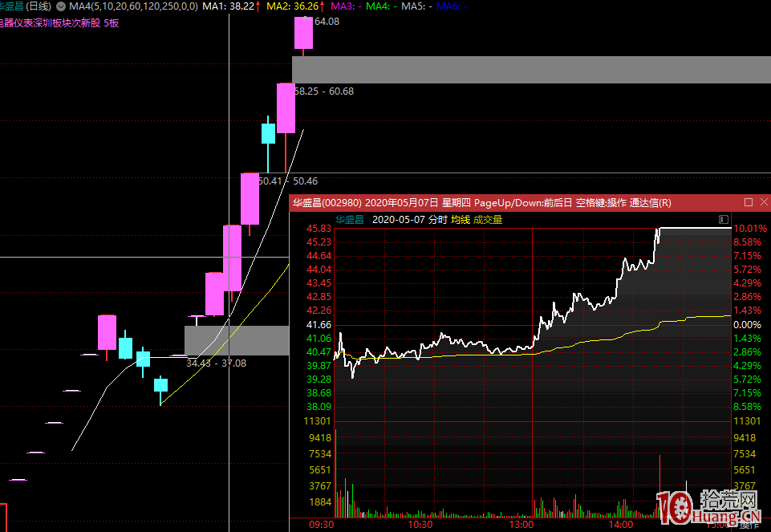771x532 pixels.
Task: Select the top magenta candle at 64.08
Action: (303, 33)
